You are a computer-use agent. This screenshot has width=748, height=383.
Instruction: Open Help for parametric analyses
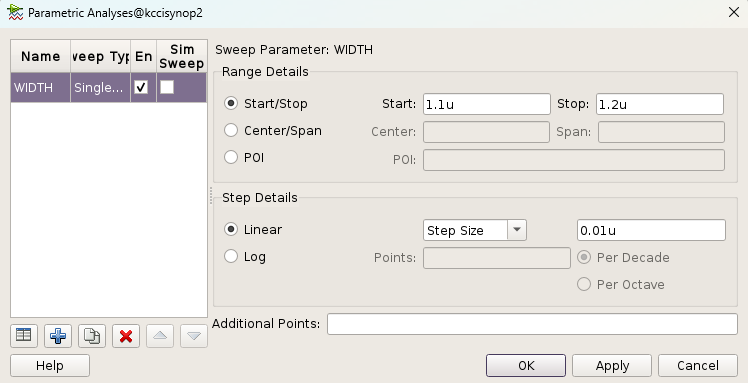(x=50, y=365)
